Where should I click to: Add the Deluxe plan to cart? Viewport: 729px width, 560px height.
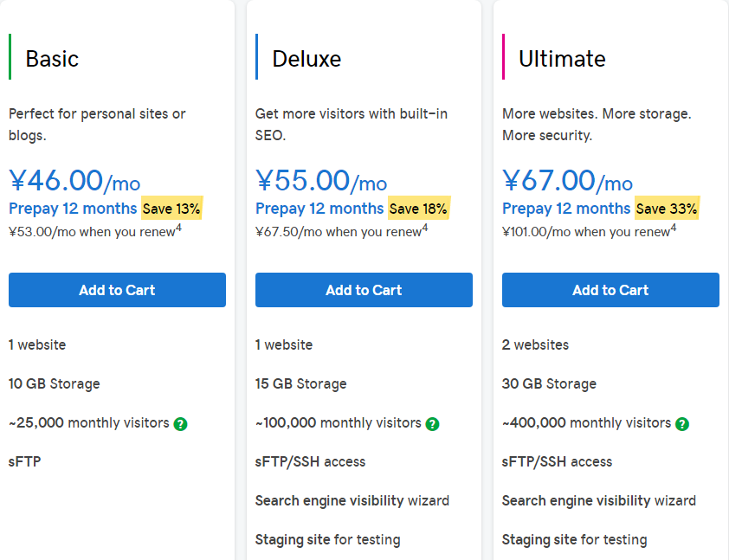point(364,290)
